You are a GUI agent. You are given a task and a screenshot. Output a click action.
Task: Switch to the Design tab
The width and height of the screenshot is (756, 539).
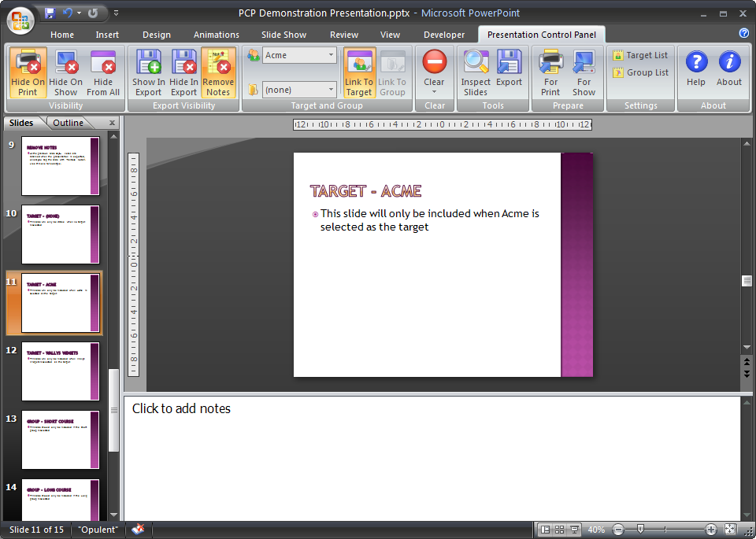pyautogui.click(x=157, y=35)
